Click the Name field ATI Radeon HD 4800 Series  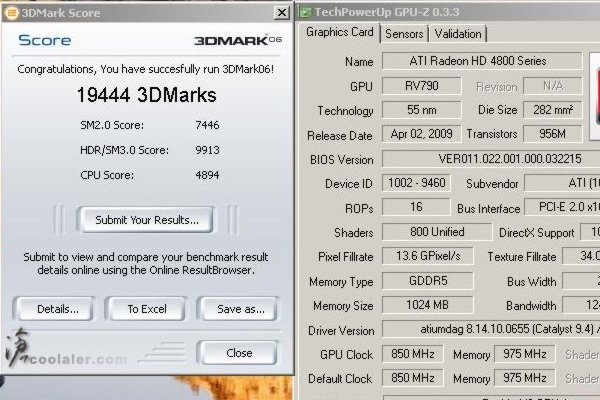click(482, 61)
